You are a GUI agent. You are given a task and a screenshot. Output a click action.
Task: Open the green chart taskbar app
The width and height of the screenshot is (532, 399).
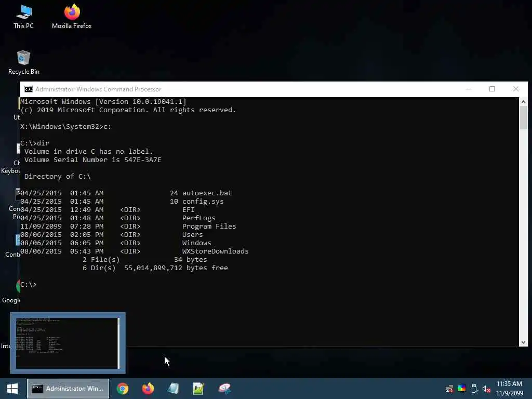[x=198, y=389]
